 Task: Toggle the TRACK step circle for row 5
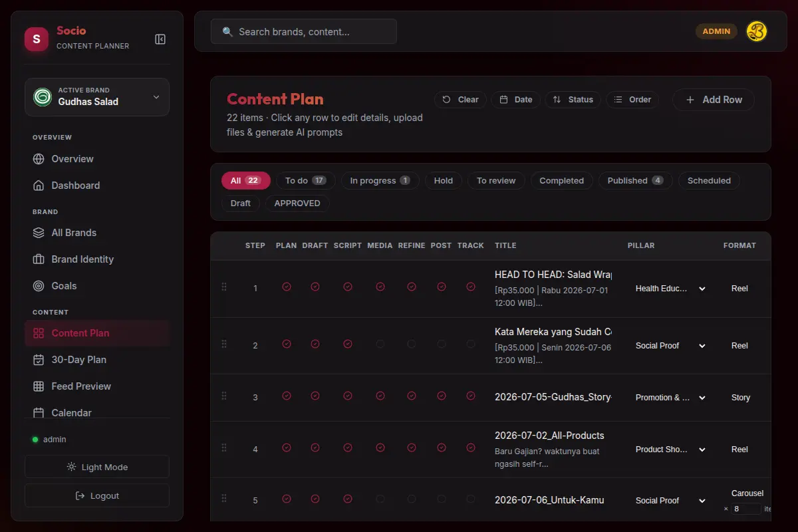(x=471, y=498)
